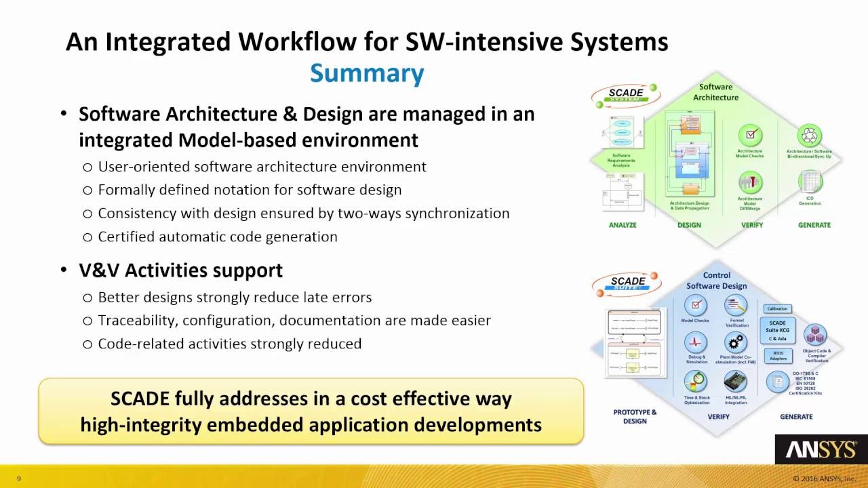Click Certified automatic code generation line
868x488 pixels.
coord(218,237)
